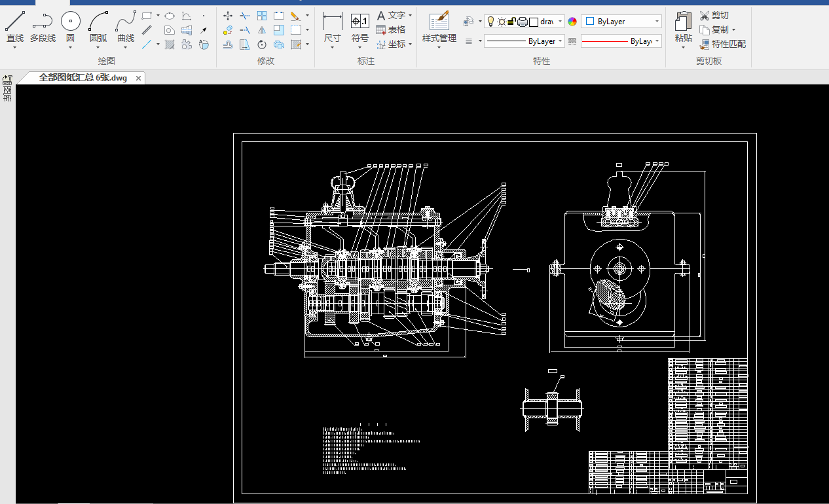Pick the 圆弧 (Arc) tool
The height and width of the screenshot is (504, 829).
[98, 22]
